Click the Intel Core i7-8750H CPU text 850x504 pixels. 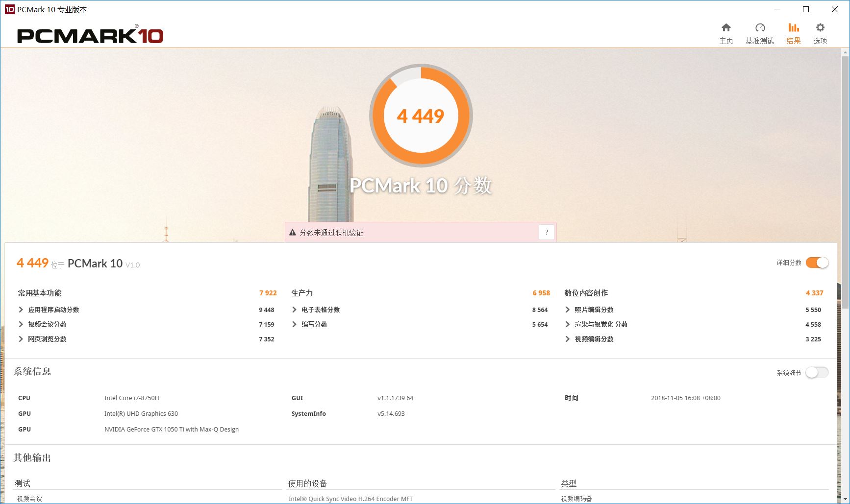point(132,398)
